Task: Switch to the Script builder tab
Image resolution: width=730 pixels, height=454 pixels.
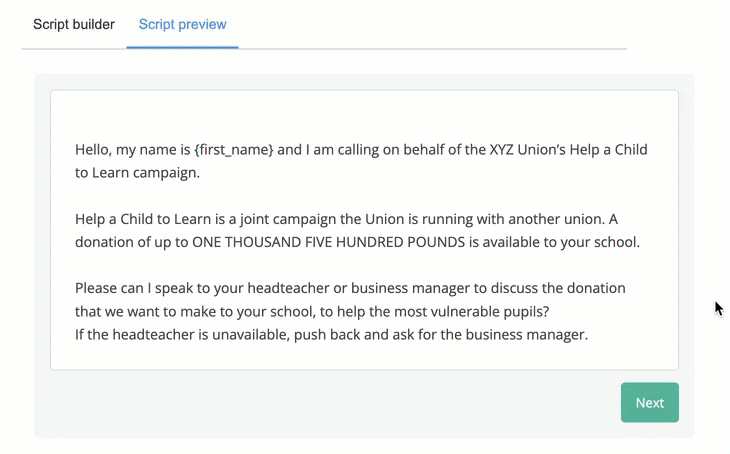Action: (x=74, y=24)
